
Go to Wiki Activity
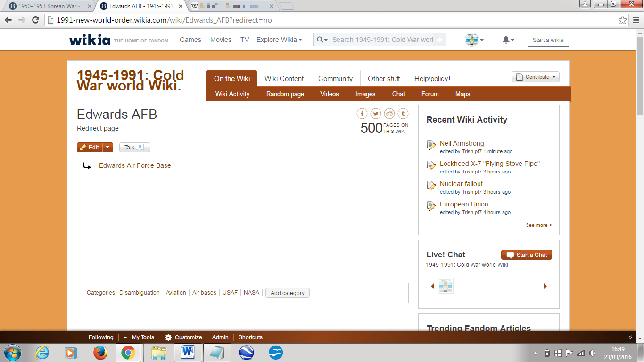coord(232,94)
